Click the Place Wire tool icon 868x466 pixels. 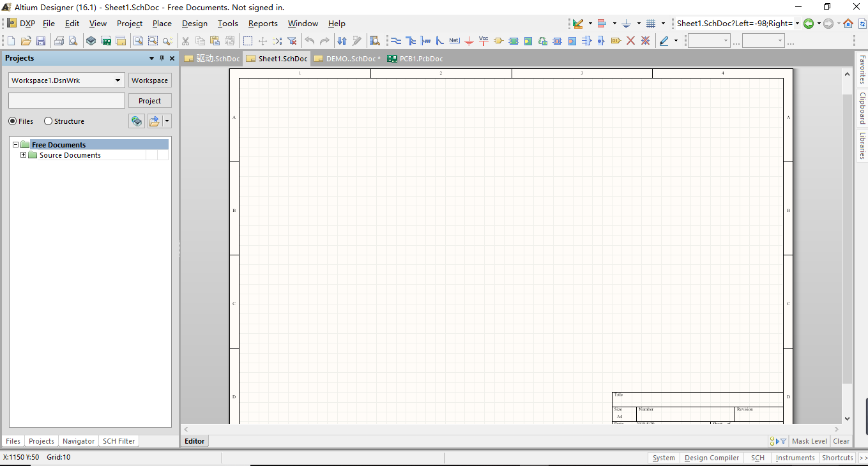[x=396, y=41]
